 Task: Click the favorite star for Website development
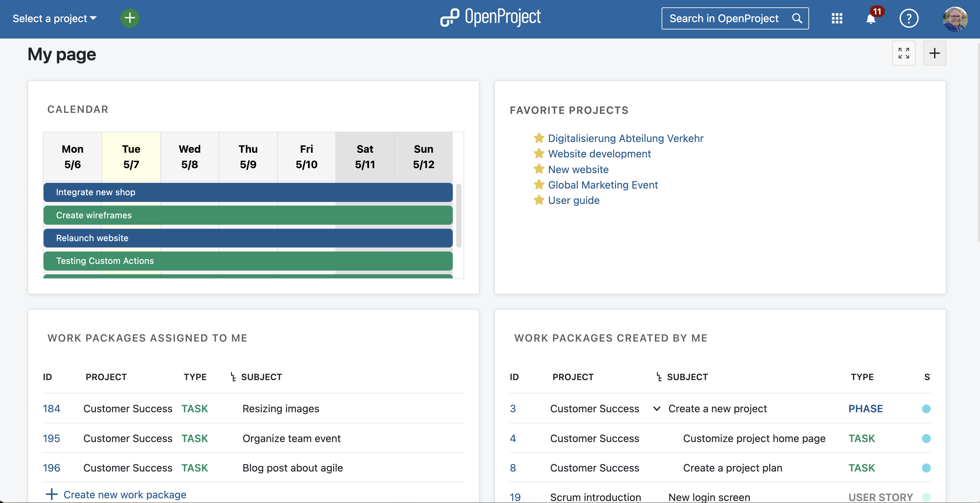coord(539,153)
